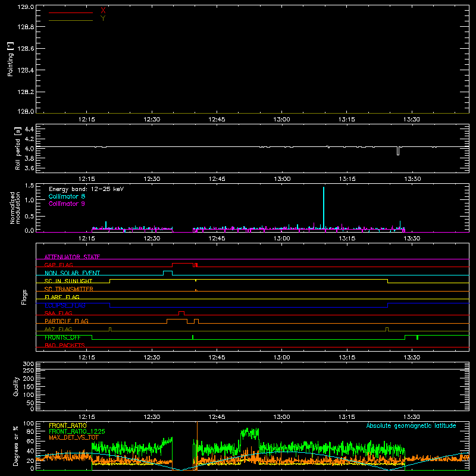Click the 128.2 tick on Pointing axis
Screen dimensions: 476x476
tap(26, 92)
